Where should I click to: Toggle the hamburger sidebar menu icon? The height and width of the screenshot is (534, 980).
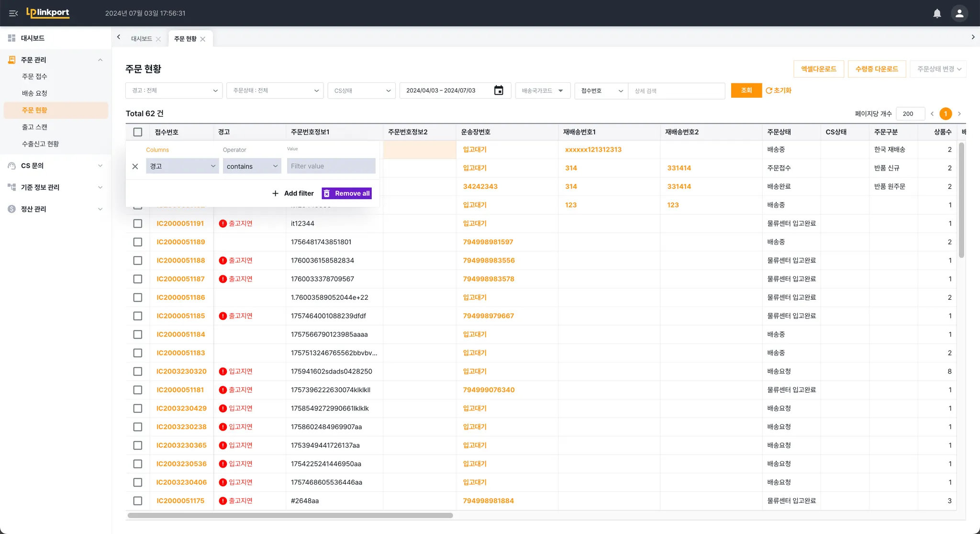(x=13, y=13)
